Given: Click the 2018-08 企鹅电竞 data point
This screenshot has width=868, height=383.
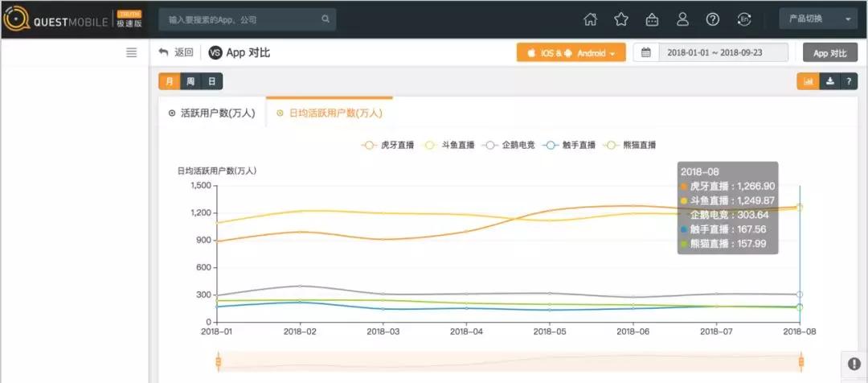Looking at the screenshot, I should (x=800, y=294).
